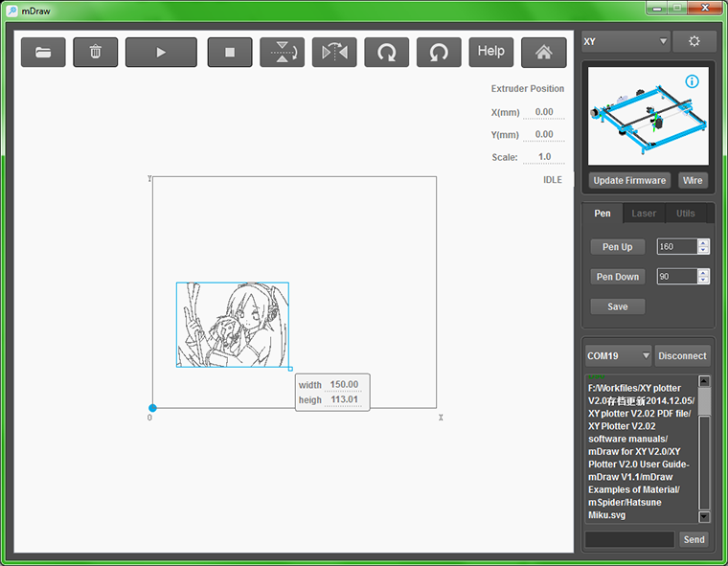Increase the Pen Up value with up arrow
This screenshot has height=566, width=728.
pos(704,242)
